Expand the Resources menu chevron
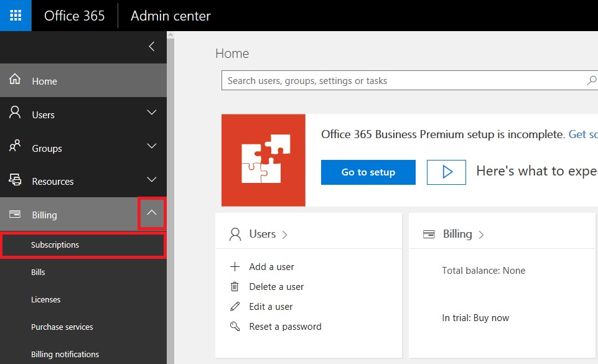This screenshot has height=364, width=598. point(151,180)
